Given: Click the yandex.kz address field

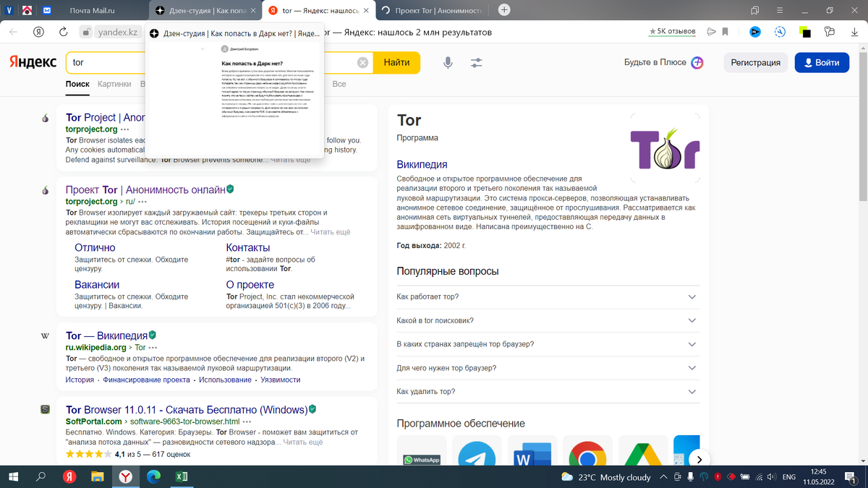Looking at the screenshot, I should pos(118,32).
